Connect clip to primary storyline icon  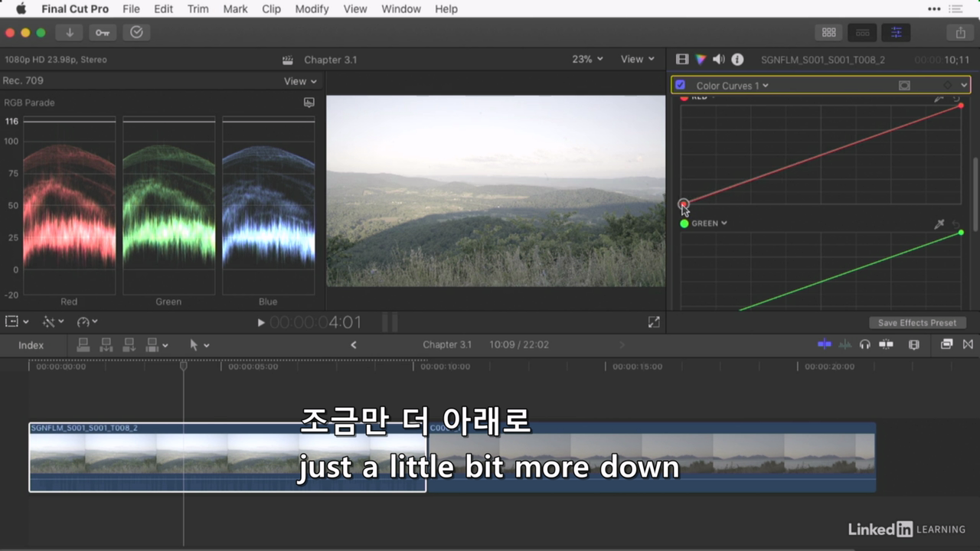83,345
